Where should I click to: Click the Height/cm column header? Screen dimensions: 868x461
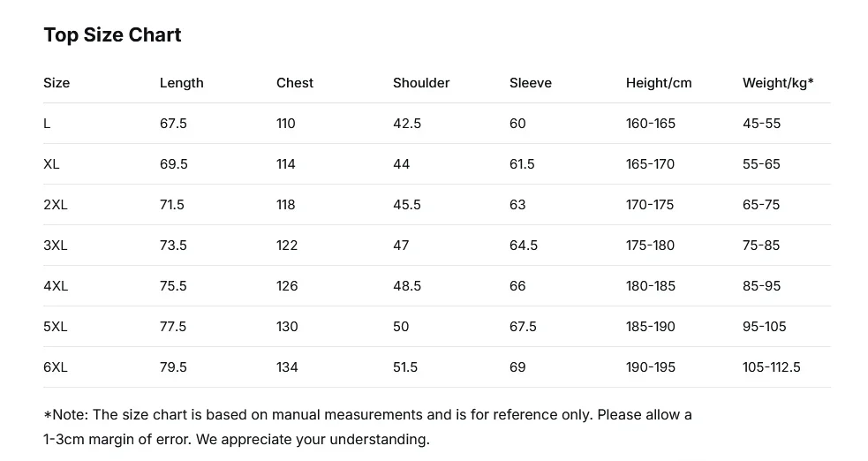click(659, 83)
